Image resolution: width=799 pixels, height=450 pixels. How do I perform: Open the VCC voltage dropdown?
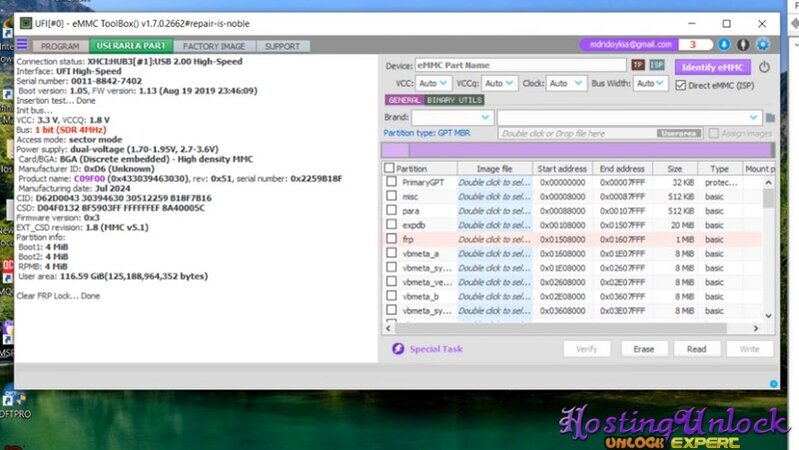pyautogui.click(x=433, y=84)
